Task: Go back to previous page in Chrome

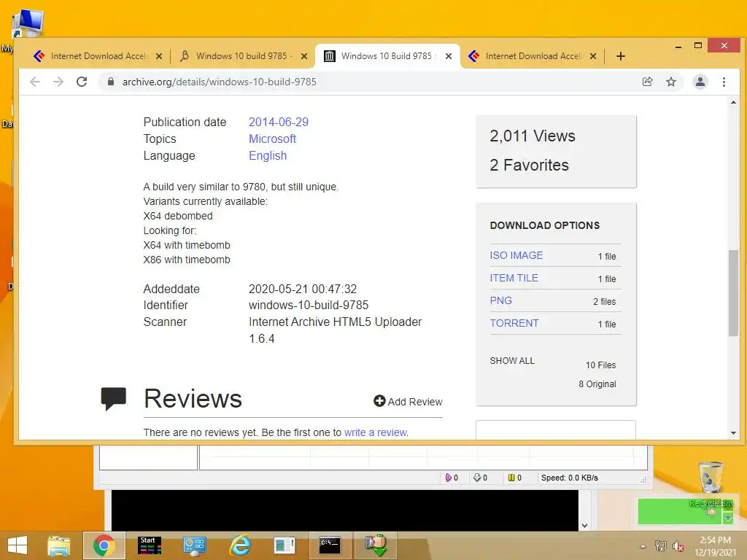Action: pos(35,82)
